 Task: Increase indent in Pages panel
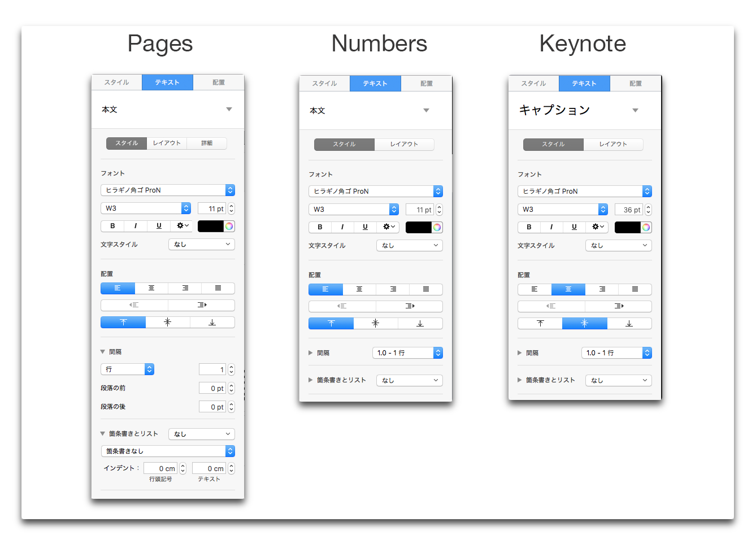[x=202, y=305]
